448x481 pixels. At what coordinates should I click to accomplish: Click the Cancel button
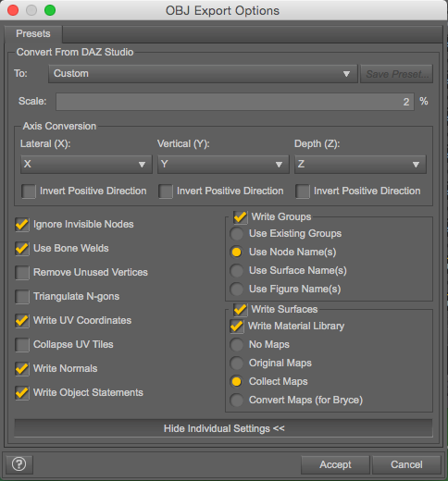406,464
